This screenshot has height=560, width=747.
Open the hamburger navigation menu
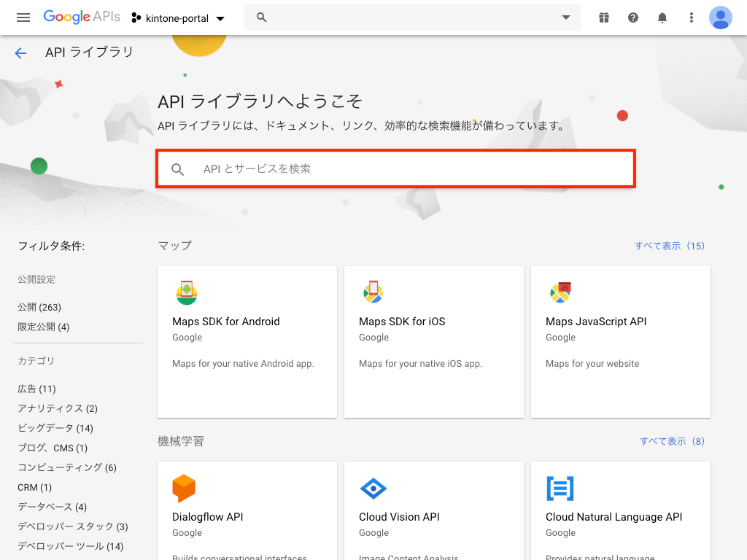tap(23, 17)
